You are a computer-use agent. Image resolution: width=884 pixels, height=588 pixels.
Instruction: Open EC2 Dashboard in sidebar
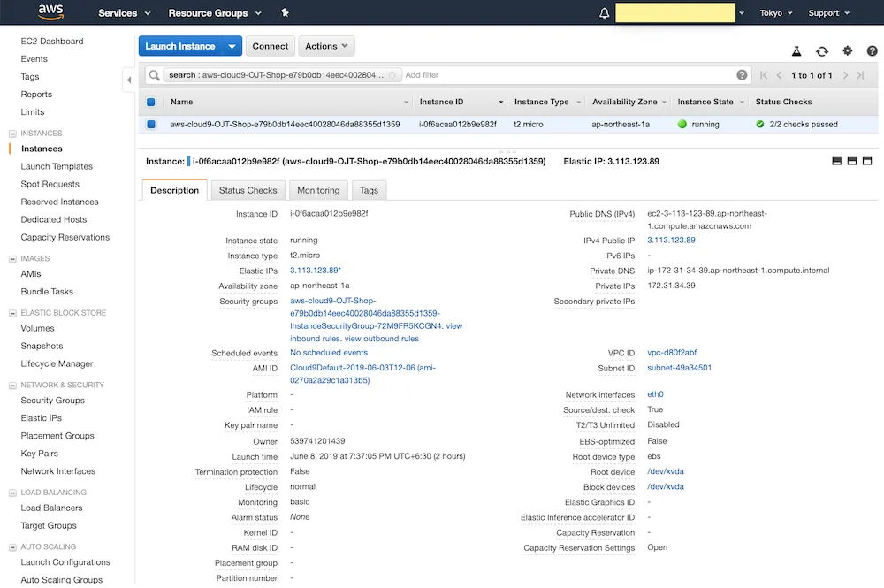tap(52, 42)
